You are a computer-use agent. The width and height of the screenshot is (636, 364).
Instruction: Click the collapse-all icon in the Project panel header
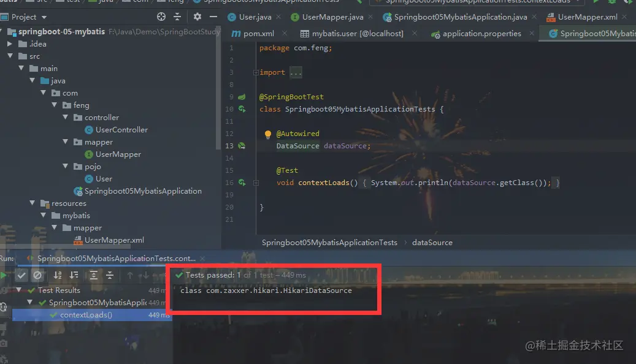click(x=177, y=17)
